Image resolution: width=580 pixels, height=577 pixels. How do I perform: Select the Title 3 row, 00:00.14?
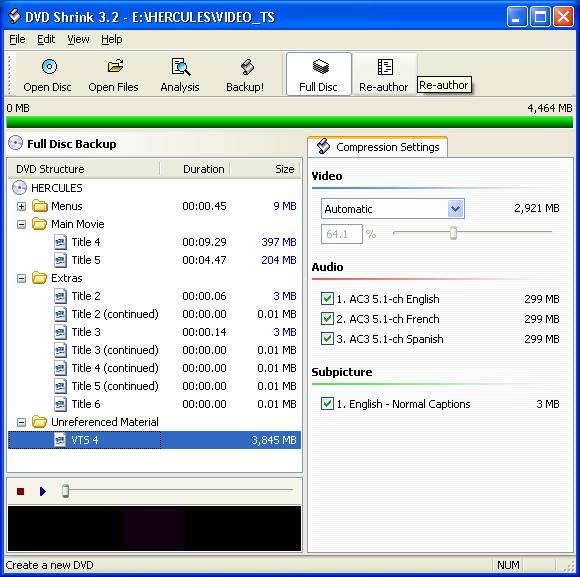(154, 332)
